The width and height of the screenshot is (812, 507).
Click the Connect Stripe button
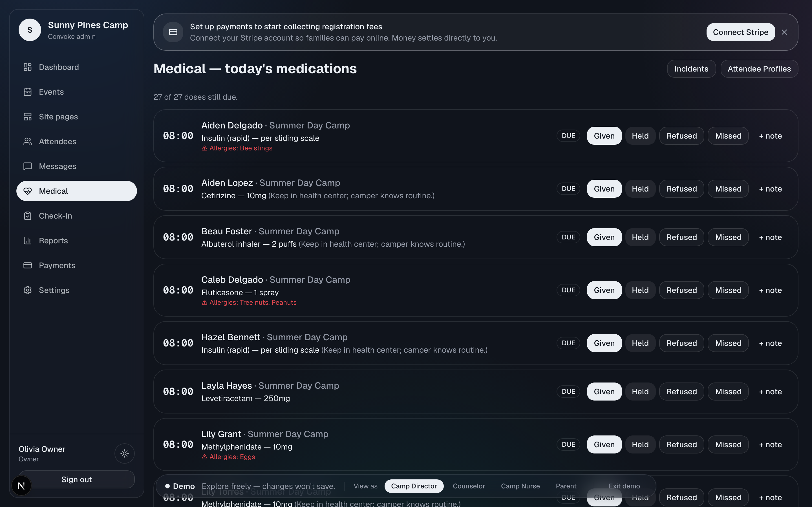click(x=741, y=32)
